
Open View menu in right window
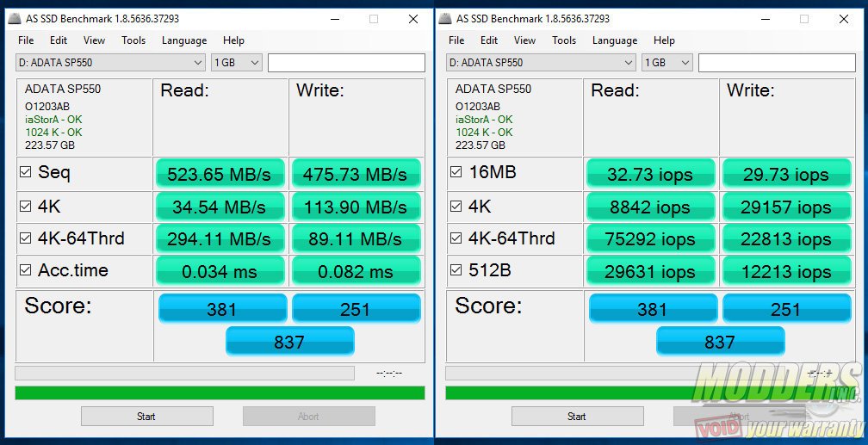coord(524,40)
